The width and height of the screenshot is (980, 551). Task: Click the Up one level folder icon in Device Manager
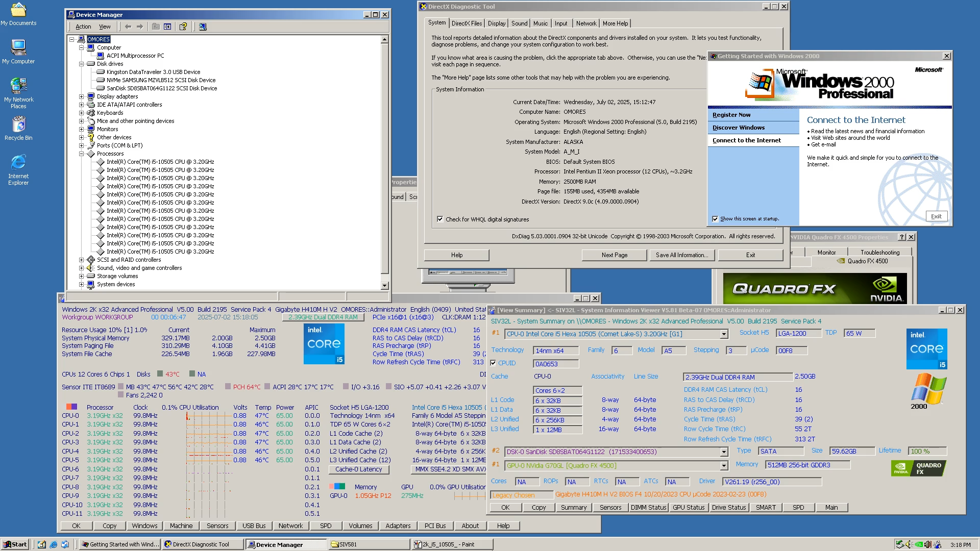(156, 27)
